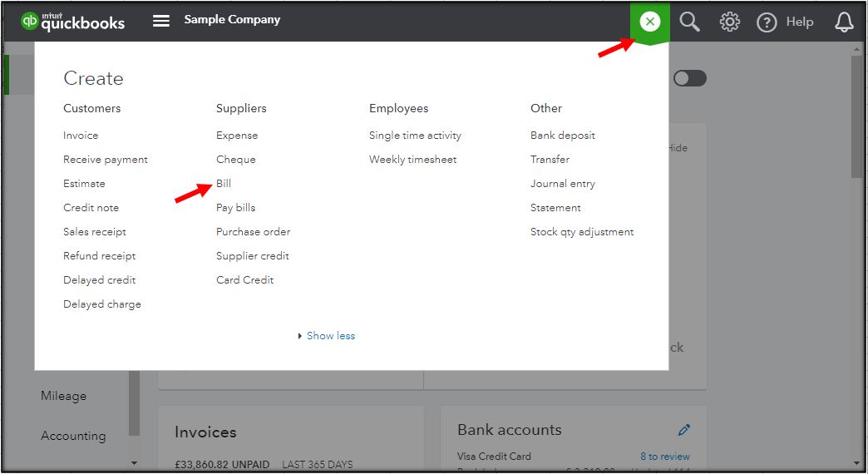Choose Journal entry under Other
Image resolution: width=868 pixels, height=474 pixels.
[563, 184]
